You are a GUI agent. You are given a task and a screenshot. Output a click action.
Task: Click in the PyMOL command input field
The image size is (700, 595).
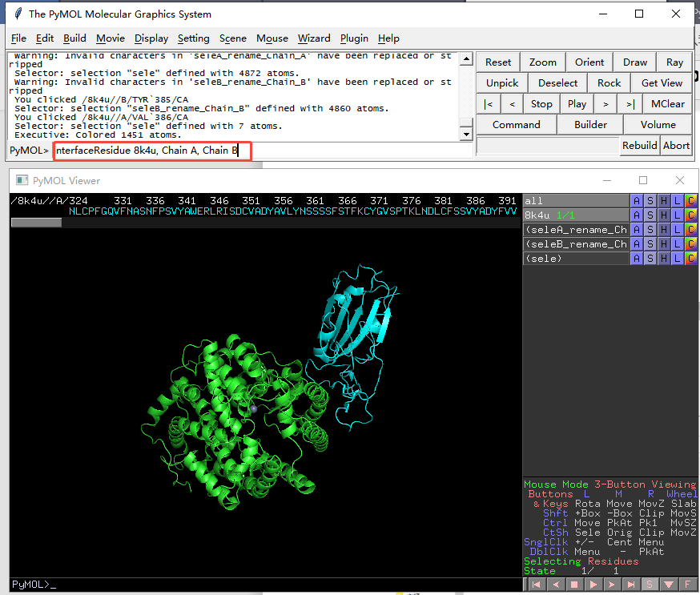152,151
